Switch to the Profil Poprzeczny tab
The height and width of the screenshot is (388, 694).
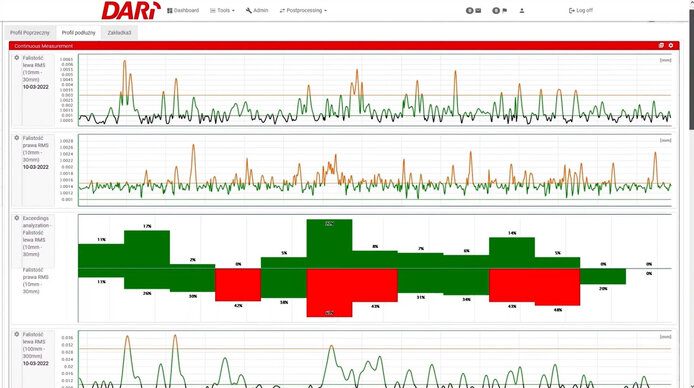pos(30,33)
